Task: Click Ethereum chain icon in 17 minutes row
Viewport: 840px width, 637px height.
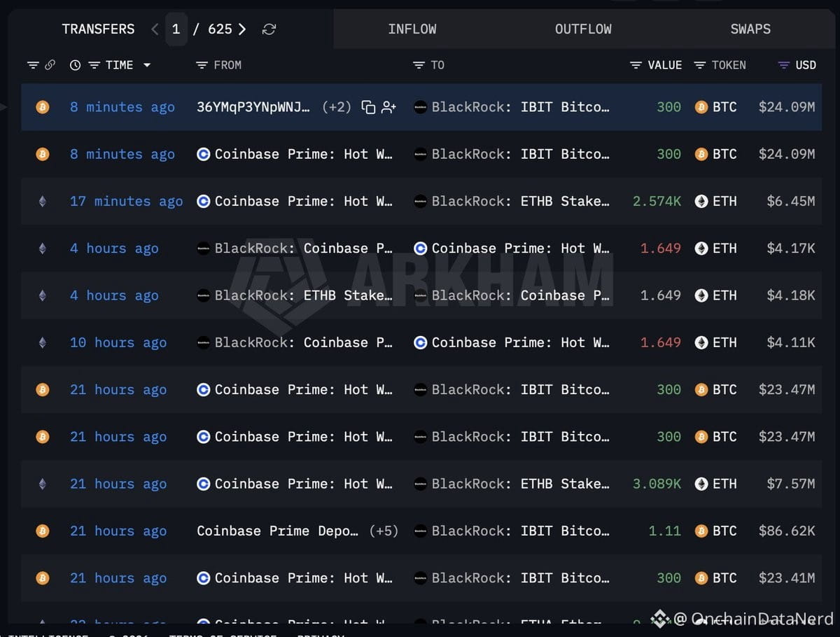Action: pyautogui.click(x=43, y=202)
